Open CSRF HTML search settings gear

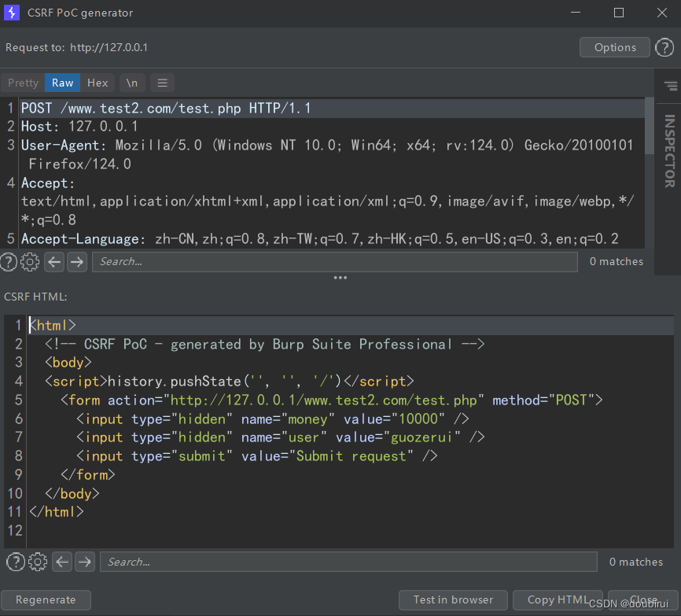pyautogui.click(x=38, y=562)
